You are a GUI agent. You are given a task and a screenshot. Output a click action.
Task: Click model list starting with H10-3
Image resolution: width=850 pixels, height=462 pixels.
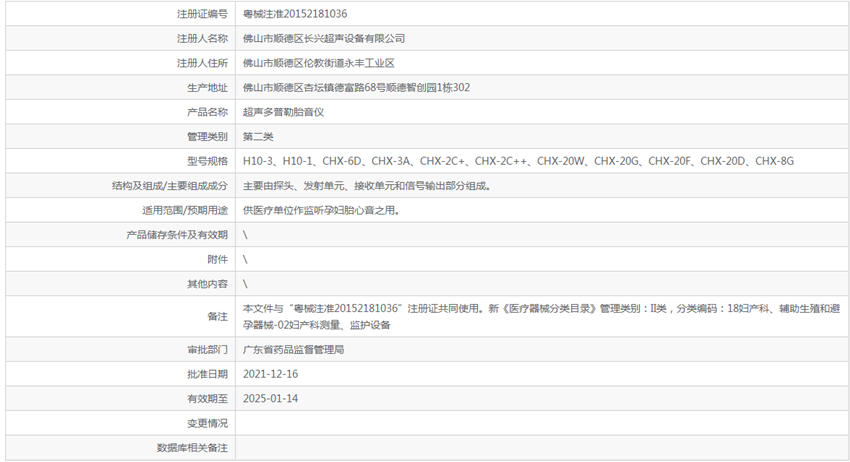(x=518, y=161)
